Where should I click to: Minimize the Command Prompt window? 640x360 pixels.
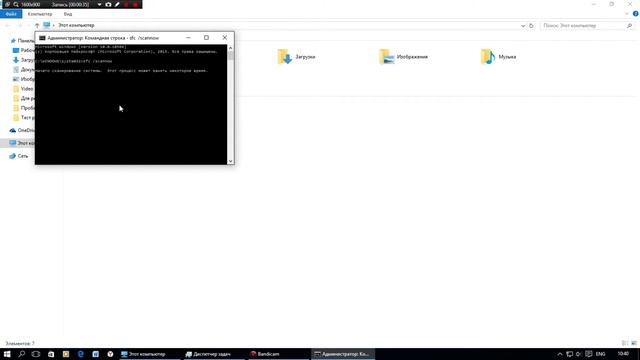tap(188, 38)
